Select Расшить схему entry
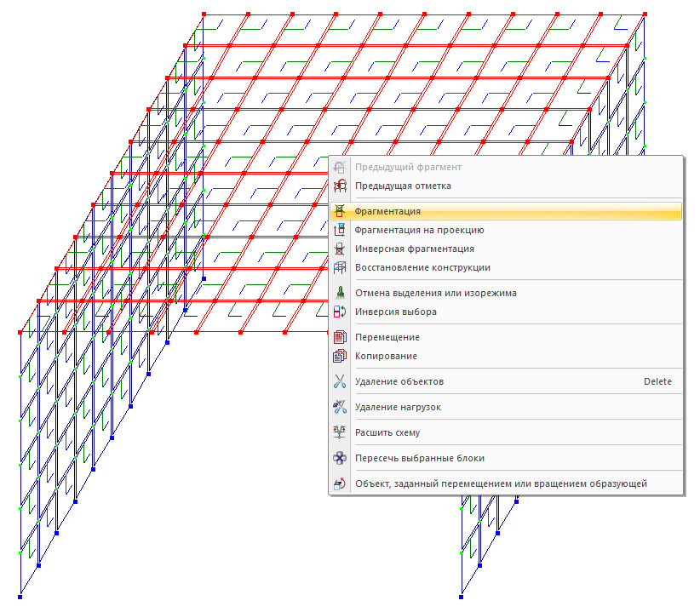 [506, 432]
